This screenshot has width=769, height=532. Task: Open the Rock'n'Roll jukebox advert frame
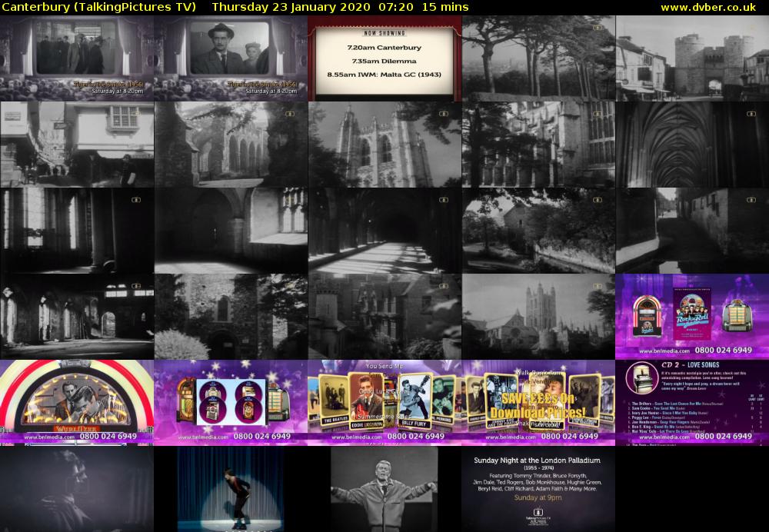(692, 316)
